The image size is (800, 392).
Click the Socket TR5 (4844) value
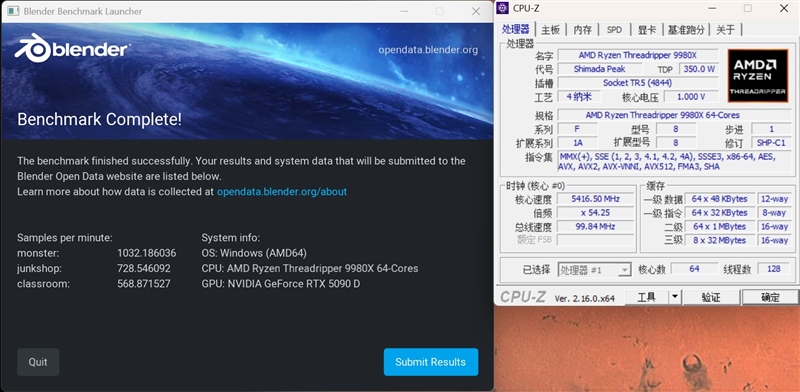coord(638,83)
